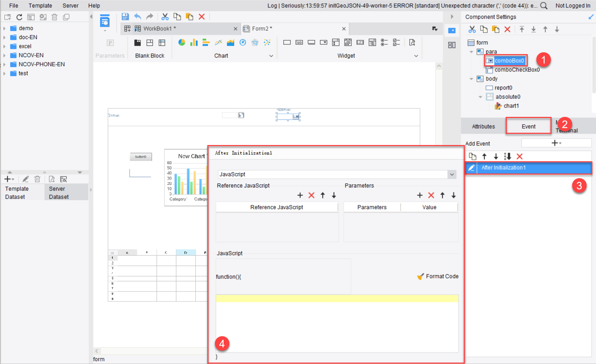Click the Not Logged In link

[x=573, y=5]
